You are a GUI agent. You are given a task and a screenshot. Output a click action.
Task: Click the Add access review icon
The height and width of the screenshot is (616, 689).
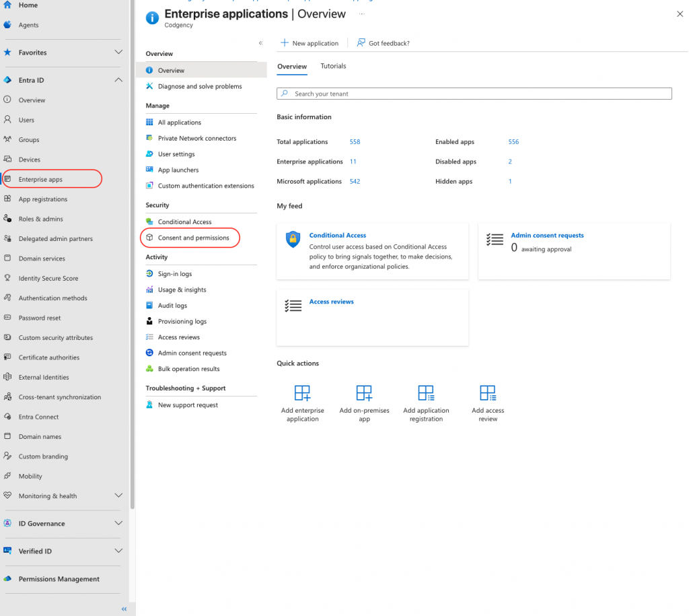click(x=488, y=393)
